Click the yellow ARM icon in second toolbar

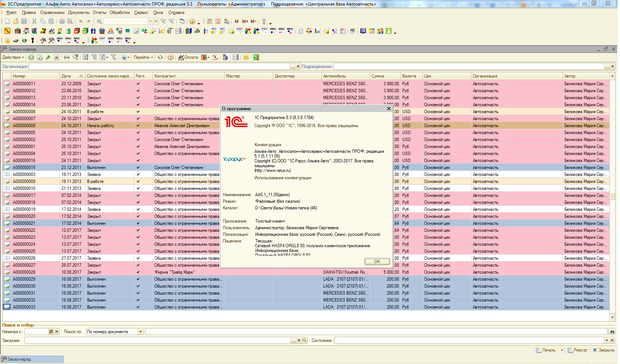7,31
